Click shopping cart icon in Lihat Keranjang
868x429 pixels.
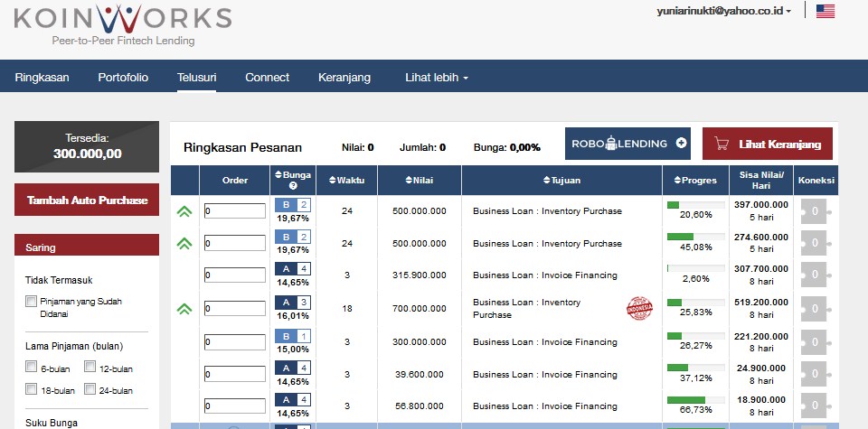tap(722, 144)
